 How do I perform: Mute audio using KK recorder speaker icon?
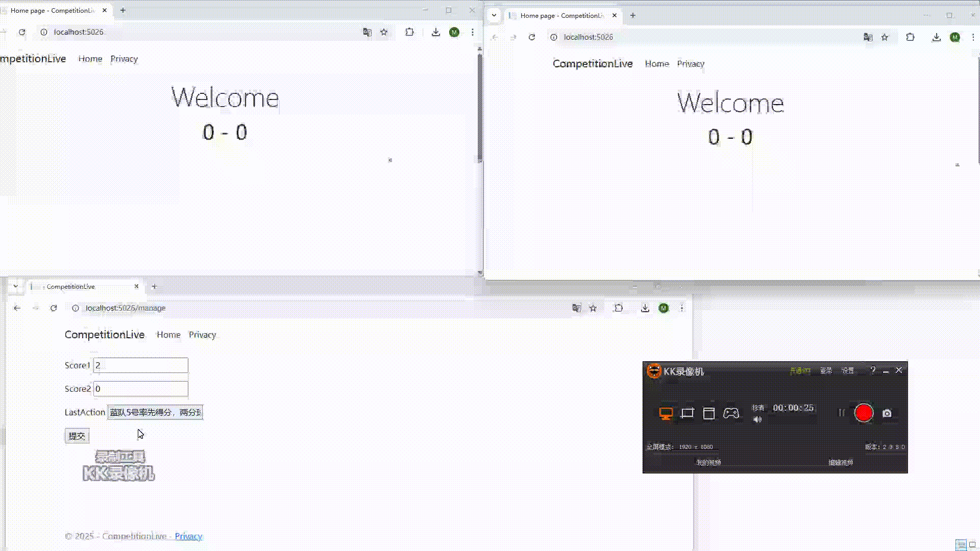coord(757,419)
